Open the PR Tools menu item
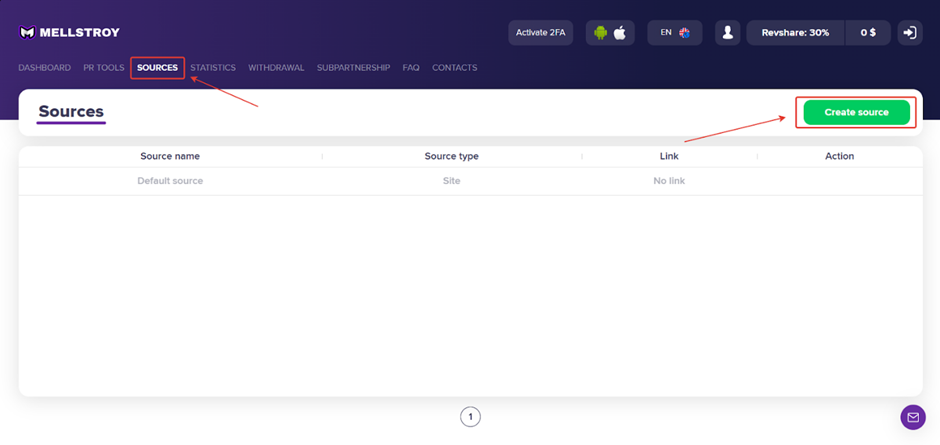Viewport: 940px width, 445px height. (104, 68)
